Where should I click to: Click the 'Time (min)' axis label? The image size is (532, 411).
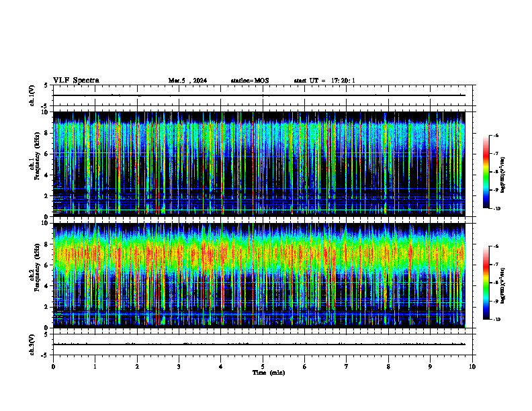tap(269, 373)
